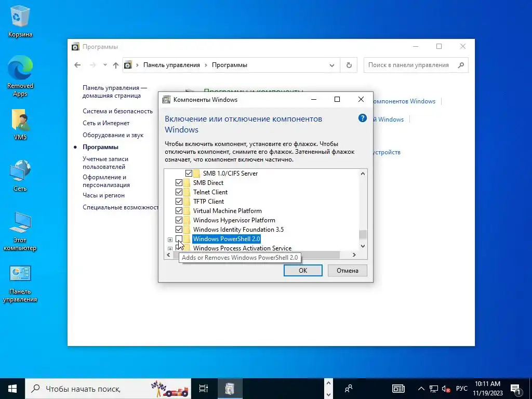Image resolution: width=532 pixels, height=399 pixels.
Task: Open the Removed Apps Edge shortcut
Action: pos(20,76)
